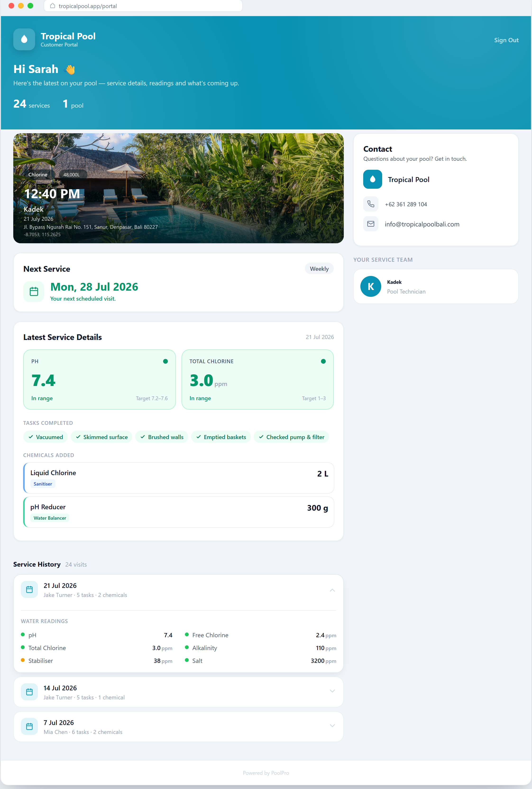Click the Chlorine tag on pool photo
Image resolution: width=532 pixels, height=789 pixels.
38,175
